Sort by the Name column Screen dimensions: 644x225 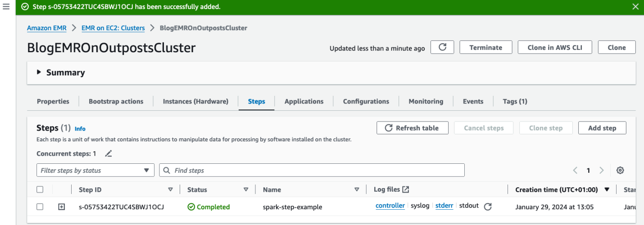coord(357,189)
